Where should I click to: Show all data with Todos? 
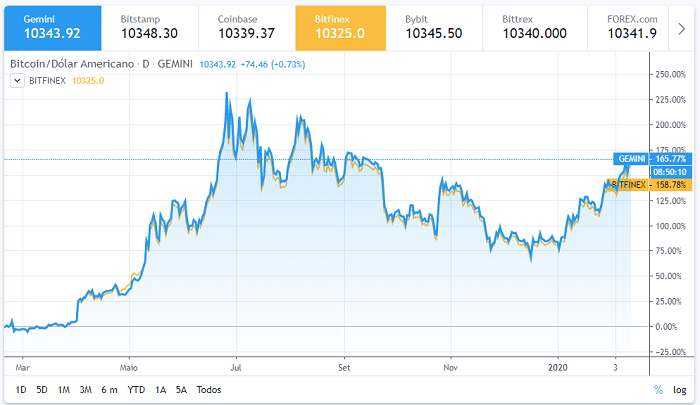[x=209, y=389]
